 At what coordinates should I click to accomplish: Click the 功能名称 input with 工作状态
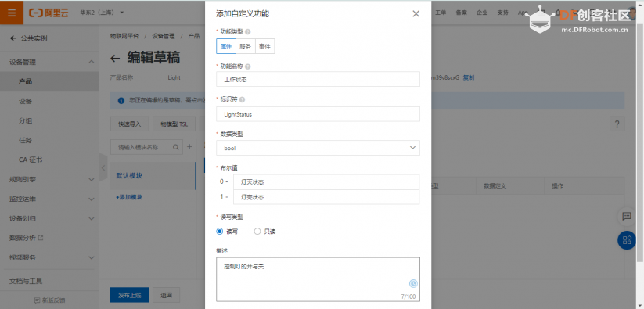[x=318, y=79]
